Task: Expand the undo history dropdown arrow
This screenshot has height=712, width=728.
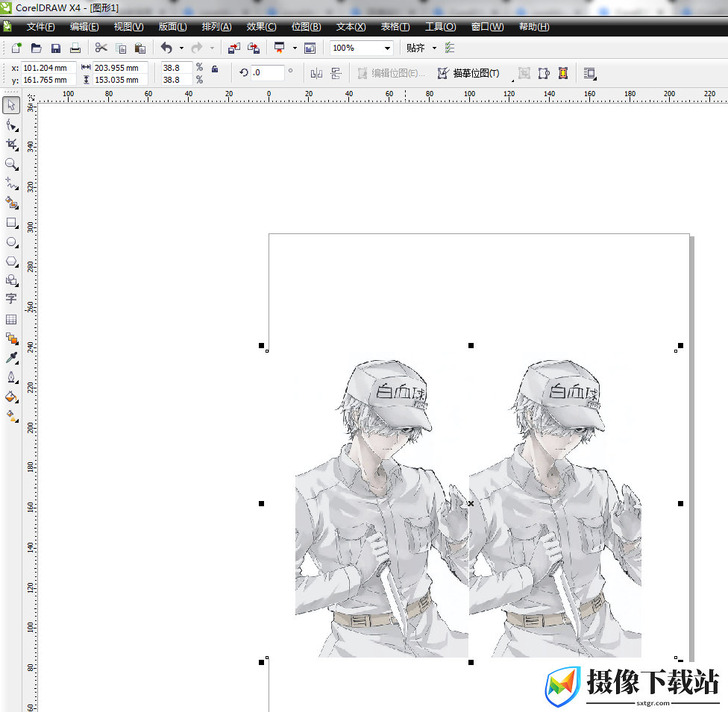Action: (181, 48)
